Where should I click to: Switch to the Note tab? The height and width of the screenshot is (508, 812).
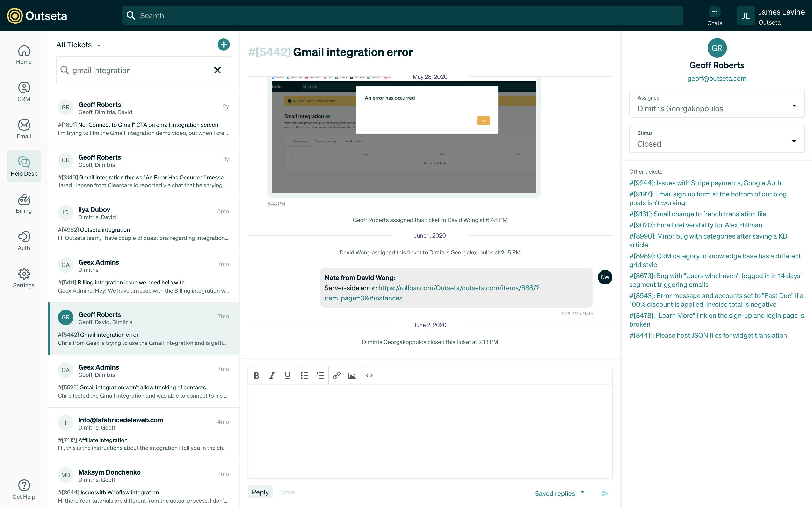click(287, 492)
